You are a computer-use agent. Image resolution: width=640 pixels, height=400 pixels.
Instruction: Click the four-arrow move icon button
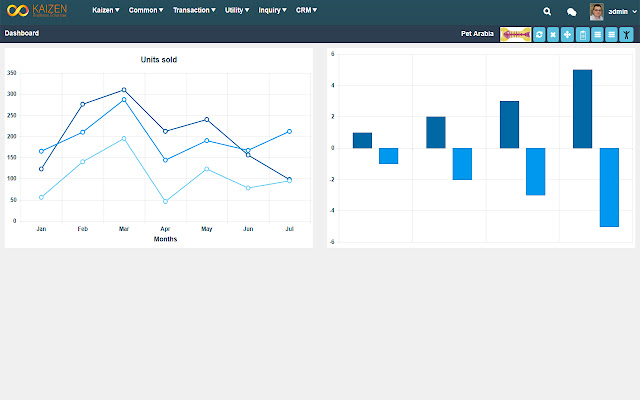pyautogui.click(x=567, y=35)
